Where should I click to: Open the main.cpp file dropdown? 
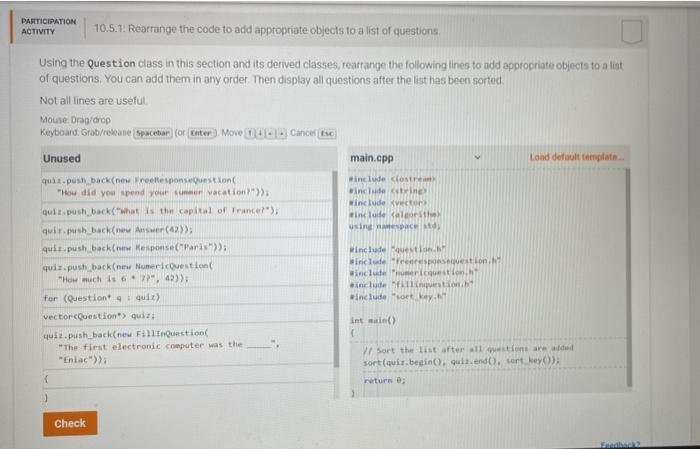click(x=477, y=158)
